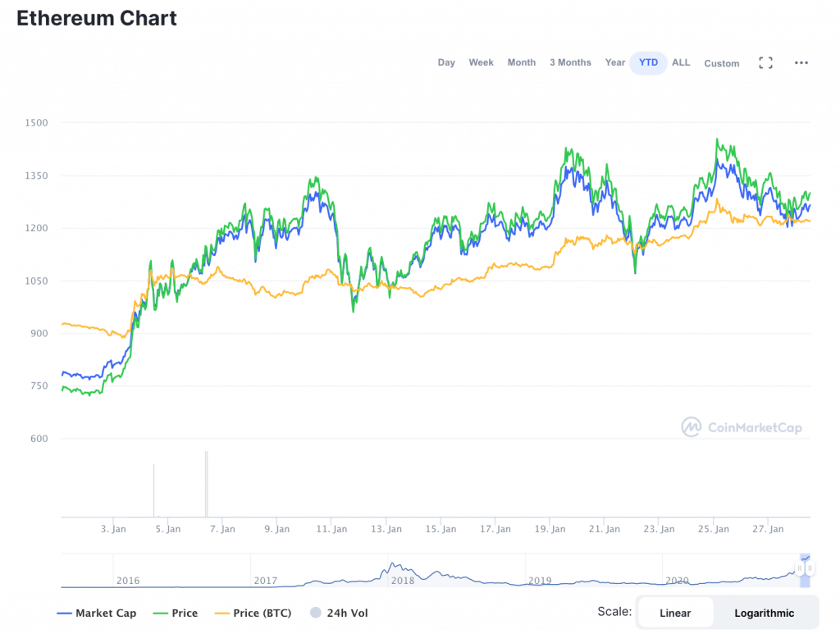The image size is (840, 634).
Task: Select the Day time range
Action: 446,62
